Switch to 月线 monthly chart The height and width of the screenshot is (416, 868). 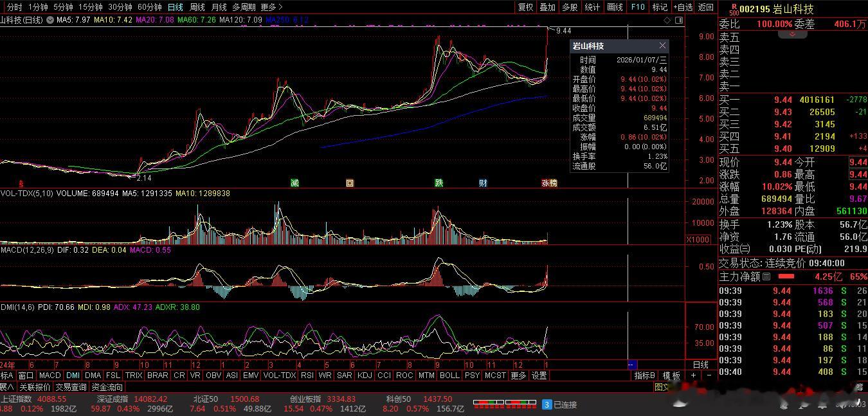click(219, 7)
